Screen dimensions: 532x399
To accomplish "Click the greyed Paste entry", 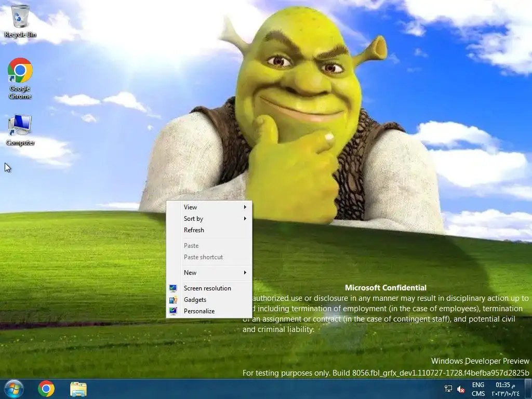I will 209,246.
